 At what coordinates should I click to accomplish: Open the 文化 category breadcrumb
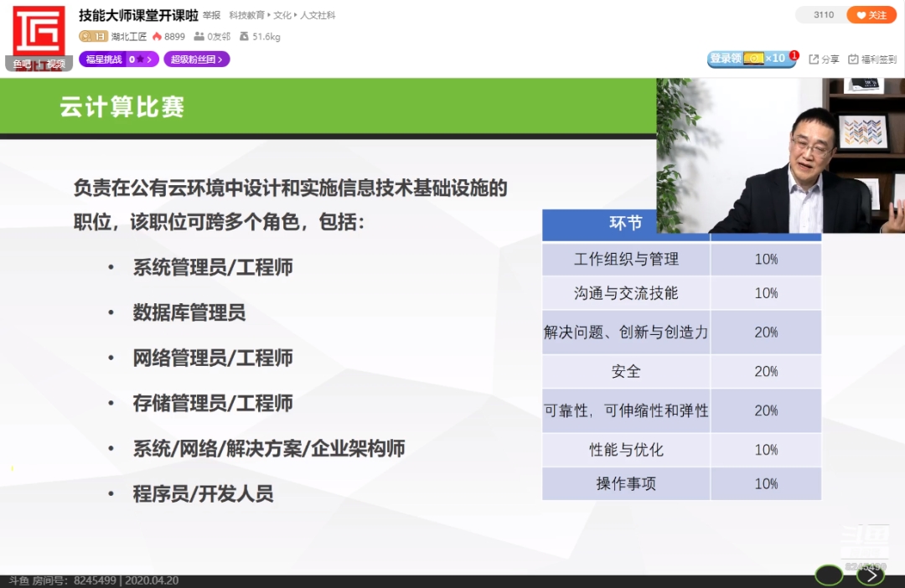pos(282,15)
